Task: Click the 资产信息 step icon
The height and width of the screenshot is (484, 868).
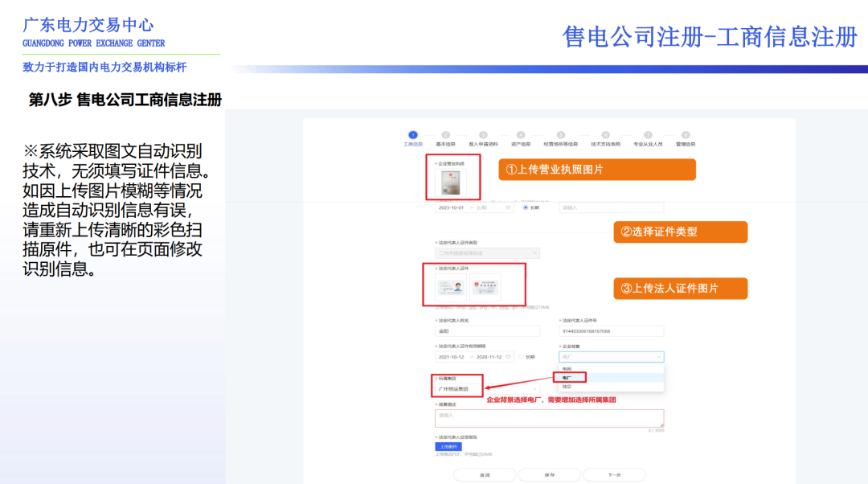Action: click(521, 133)
